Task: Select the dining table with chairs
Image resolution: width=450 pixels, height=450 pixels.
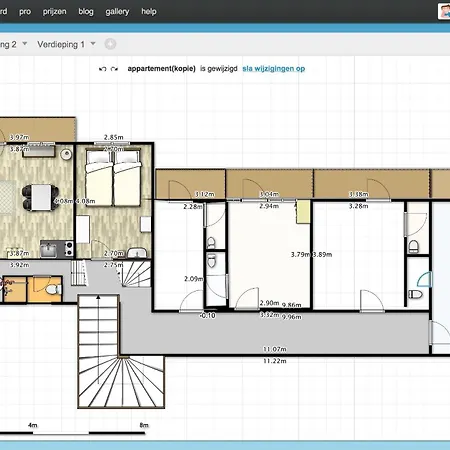Action: pos(41,197)
